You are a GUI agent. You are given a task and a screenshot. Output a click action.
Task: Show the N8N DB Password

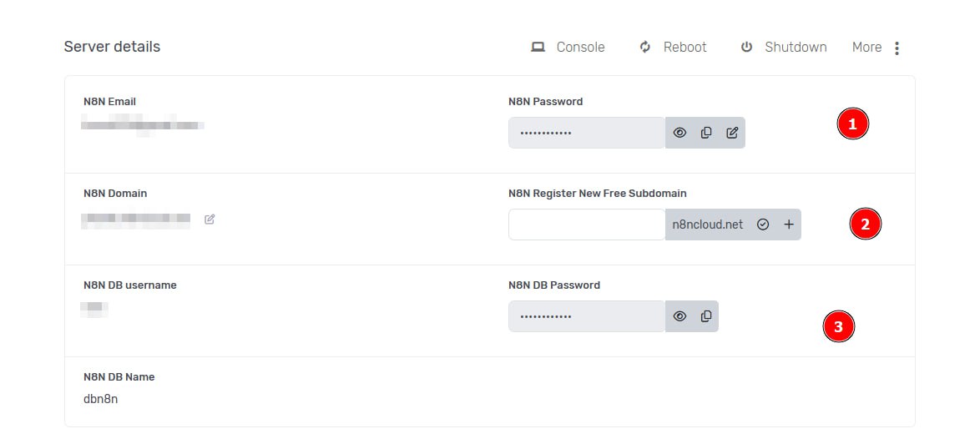(679, 316)
